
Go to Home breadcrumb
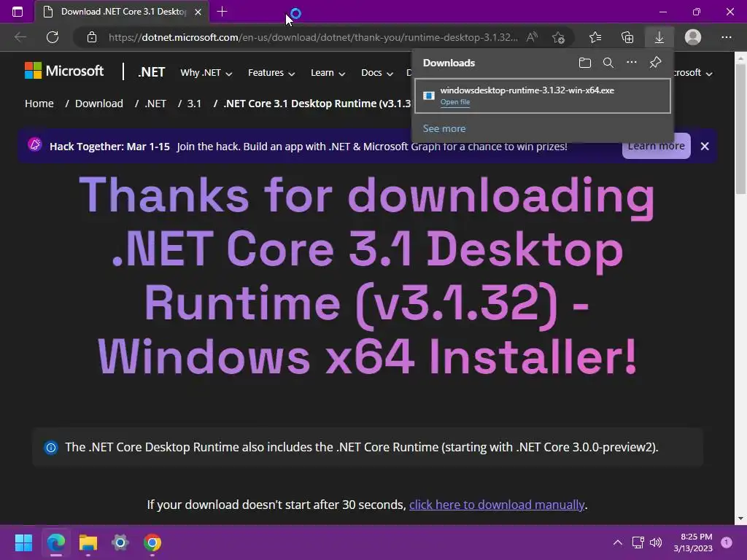coord(39,104)
